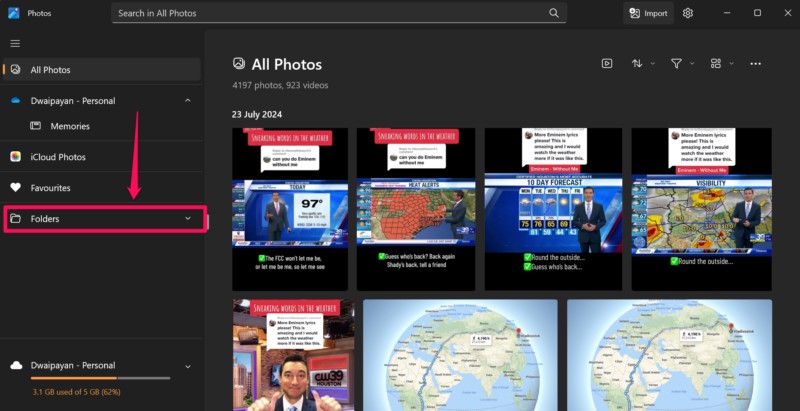Expand the OneDrive storage panel chevron
Image resolution: width=800 pixels, height=411 pixels.
pyautogui.click(x=188, y=366)
